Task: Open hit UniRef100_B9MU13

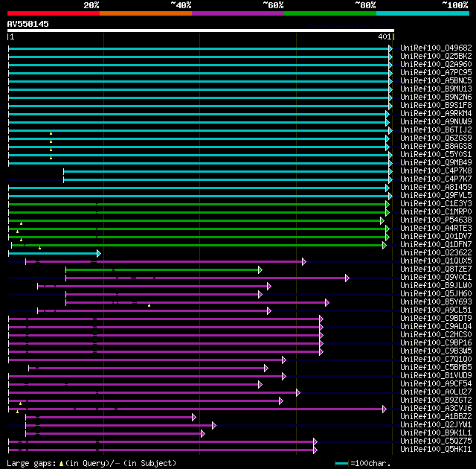Action: tap(436, 89)
